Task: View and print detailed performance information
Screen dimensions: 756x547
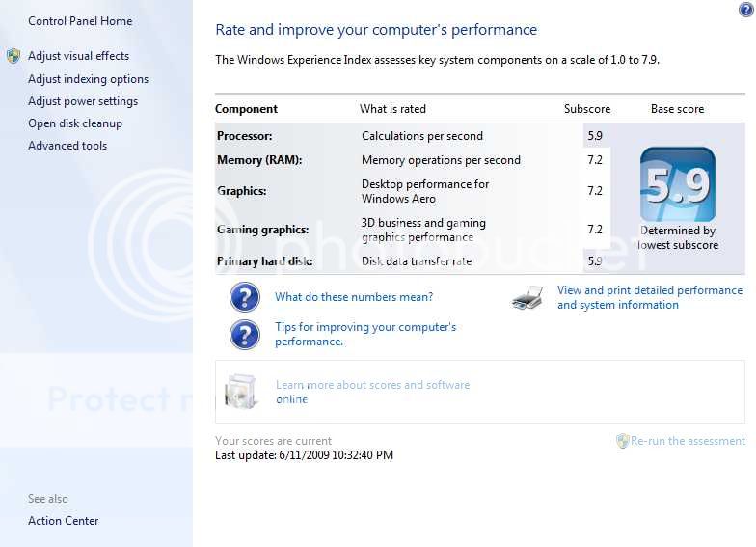Action: coord(649,297)
